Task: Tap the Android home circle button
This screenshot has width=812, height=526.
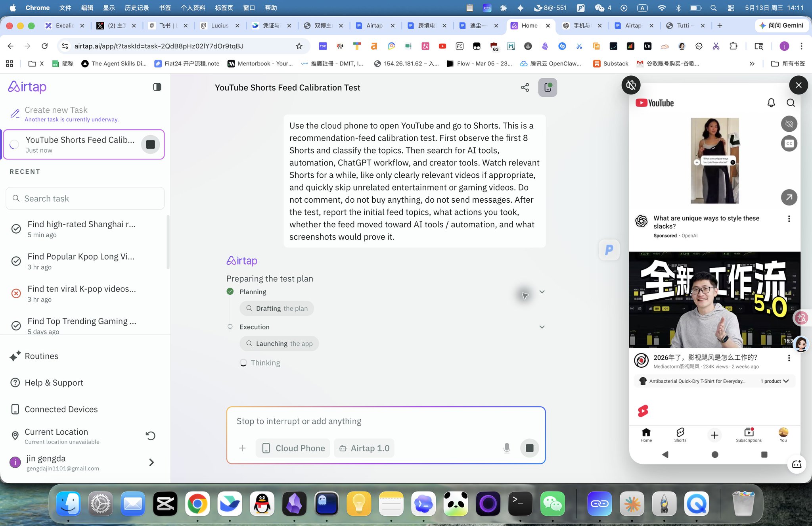Action: [715, 455]
